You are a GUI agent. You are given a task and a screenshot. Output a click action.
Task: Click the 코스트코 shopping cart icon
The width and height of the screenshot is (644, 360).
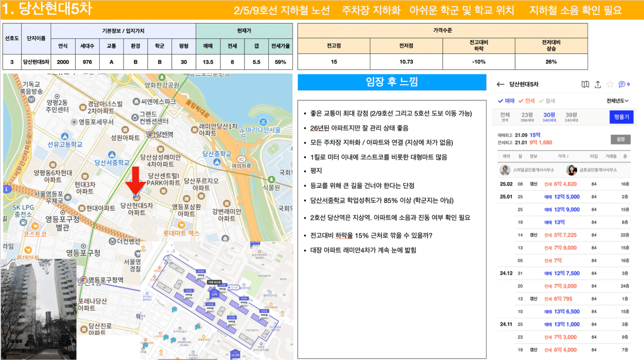35,226
